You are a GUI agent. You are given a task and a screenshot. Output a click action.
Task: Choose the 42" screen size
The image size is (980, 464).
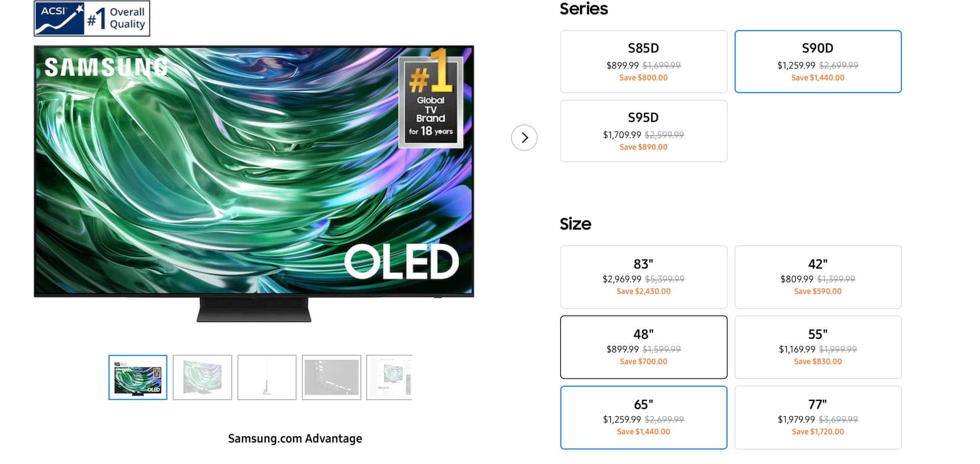[818, 277]
